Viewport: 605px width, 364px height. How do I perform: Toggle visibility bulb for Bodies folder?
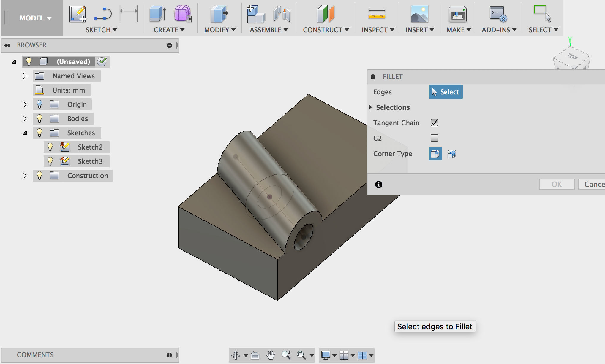pyautogui.click(x=40, y=118)
